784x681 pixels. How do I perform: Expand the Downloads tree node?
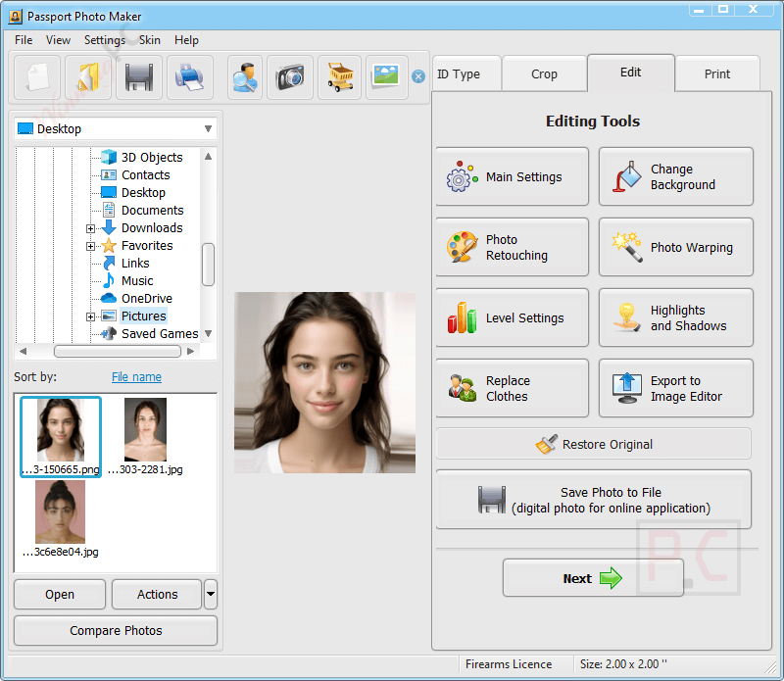tap(90, 228)
